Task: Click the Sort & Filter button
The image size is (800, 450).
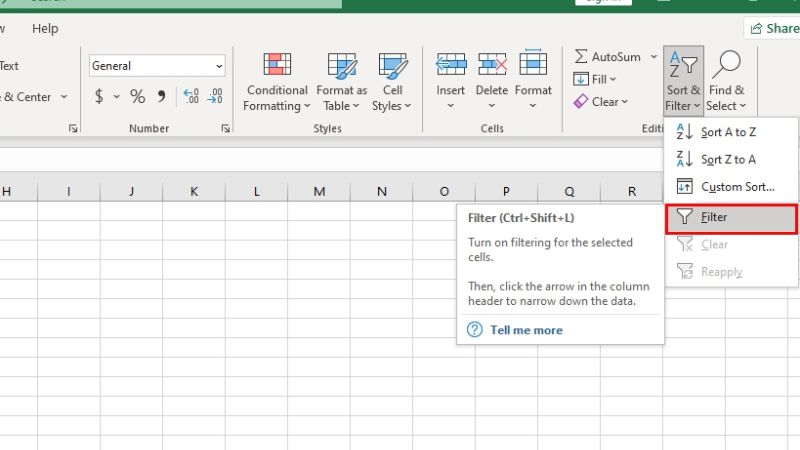Action: pyautogui.click(x=683, y=80)
